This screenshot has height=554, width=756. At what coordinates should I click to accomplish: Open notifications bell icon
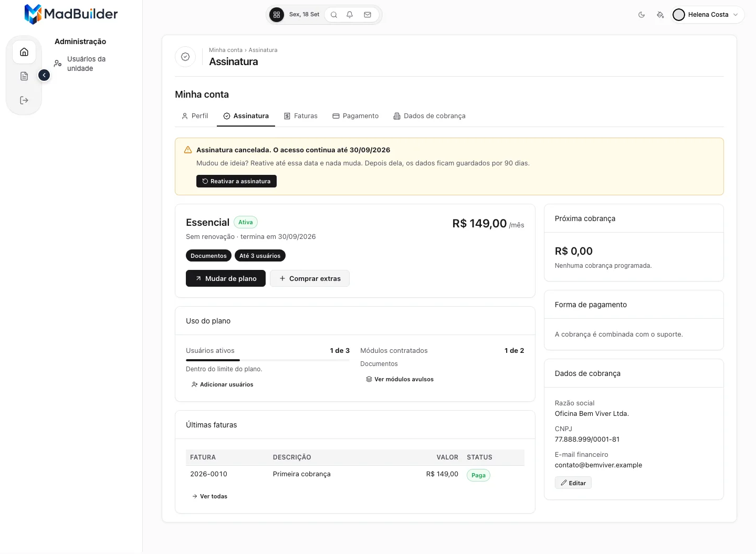pyautogui.click(x=350, y=15)
